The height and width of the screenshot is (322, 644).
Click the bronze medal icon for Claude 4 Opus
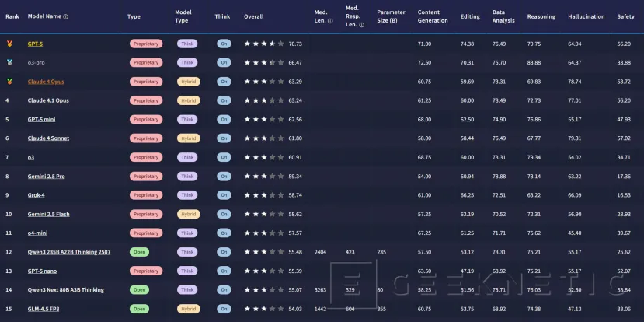pyautogui.click(x=9, y=81)
